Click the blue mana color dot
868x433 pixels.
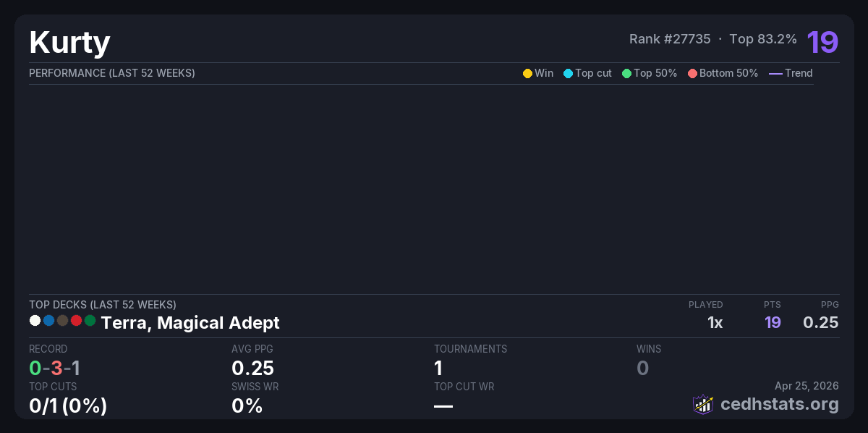pyautogui.click(x=48, y=320)
